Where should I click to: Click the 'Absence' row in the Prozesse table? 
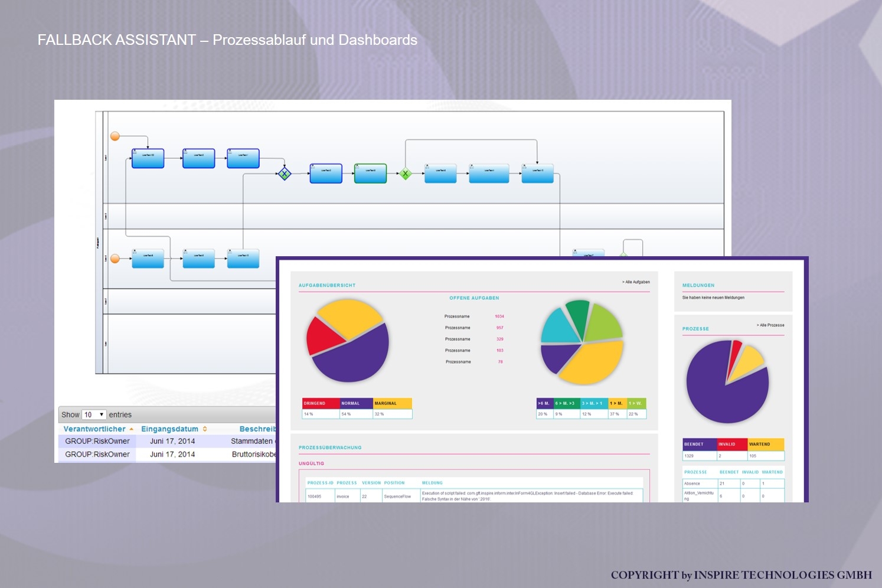coord(733,484)
